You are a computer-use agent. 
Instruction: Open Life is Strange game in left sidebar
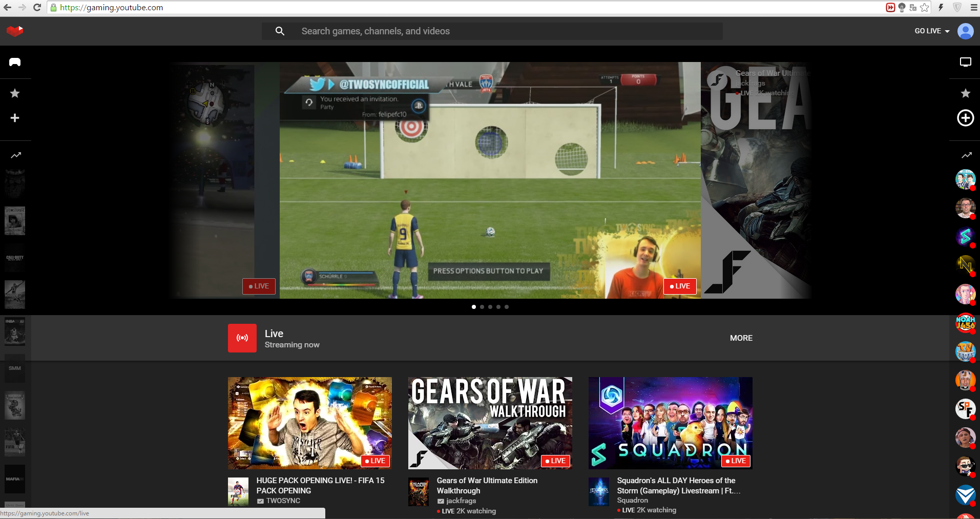point(15,221)
